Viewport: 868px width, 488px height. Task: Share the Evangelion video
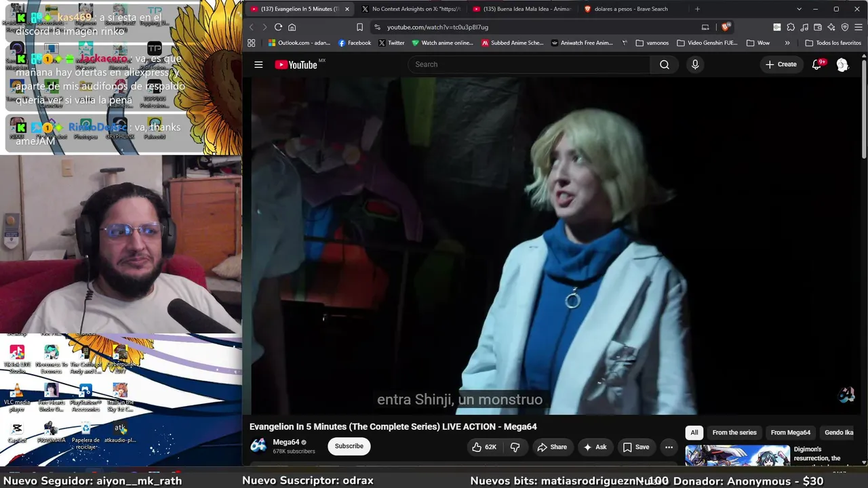(x=552, y=447)
